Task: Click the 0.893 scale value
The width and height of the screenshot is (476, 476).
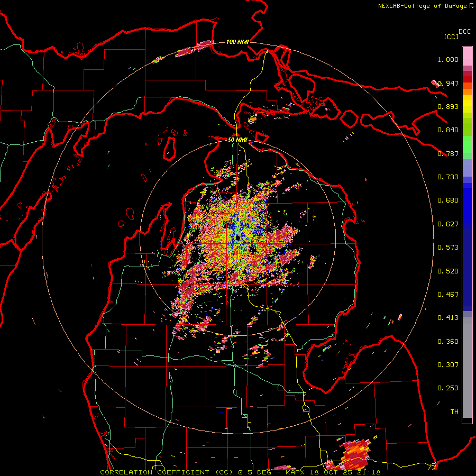Action: coord(448,106)
